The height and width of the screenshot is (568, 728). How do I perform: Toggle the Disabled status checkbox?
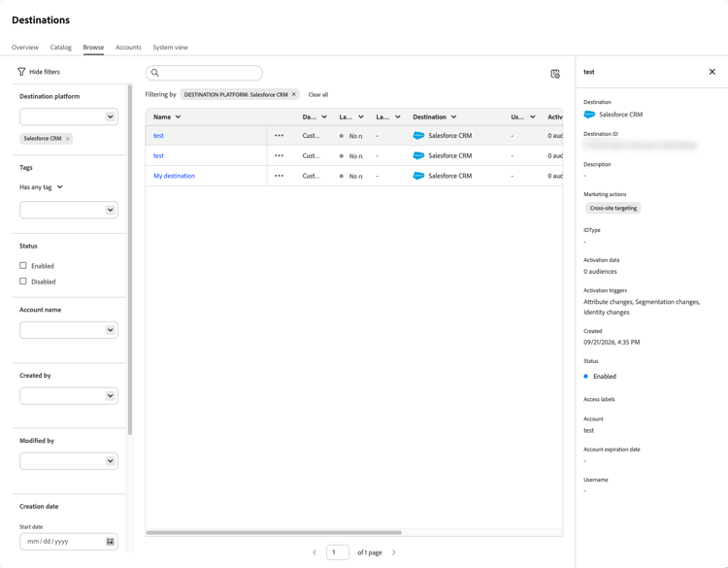point(23,282)
